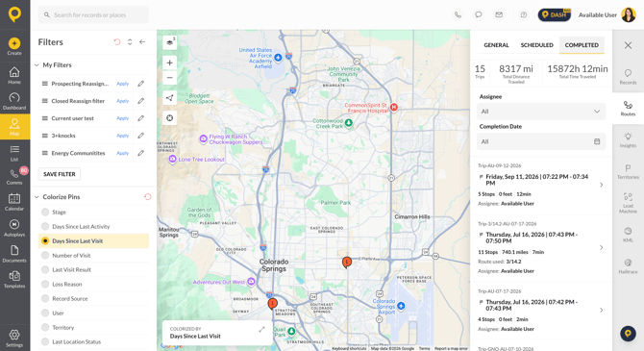
Task: Collapse the Colorize Pins section
Action: (x=37, y=197)
